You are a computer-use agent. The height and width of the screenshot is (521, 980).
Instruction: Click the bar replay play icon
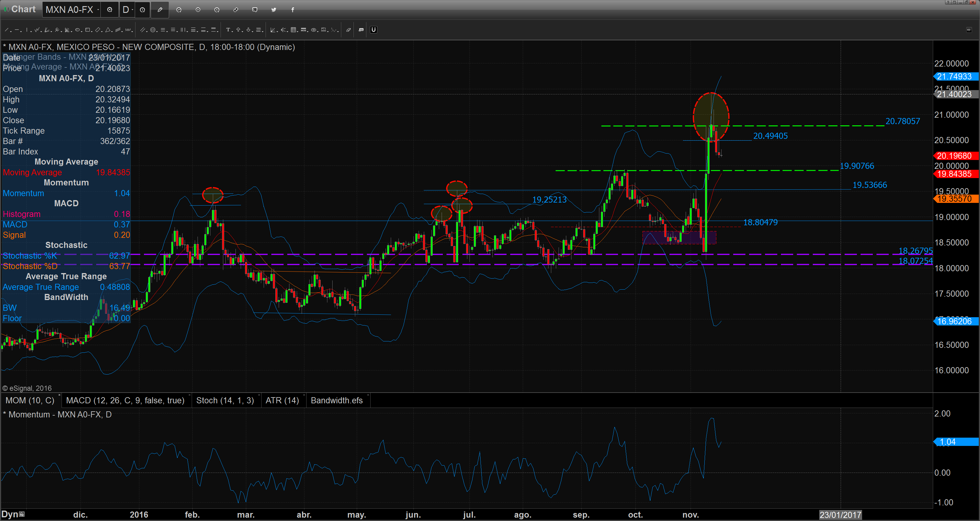tap(198, 10)
